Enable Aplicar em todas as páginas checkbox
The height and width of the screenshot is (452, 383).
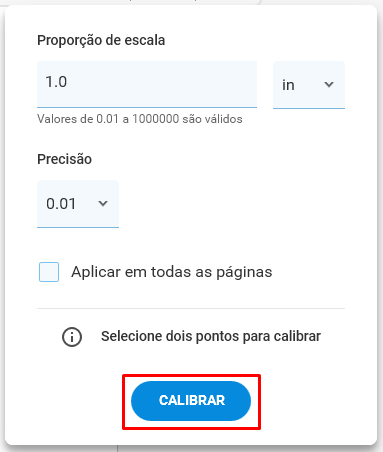click(x=49, y=272)
